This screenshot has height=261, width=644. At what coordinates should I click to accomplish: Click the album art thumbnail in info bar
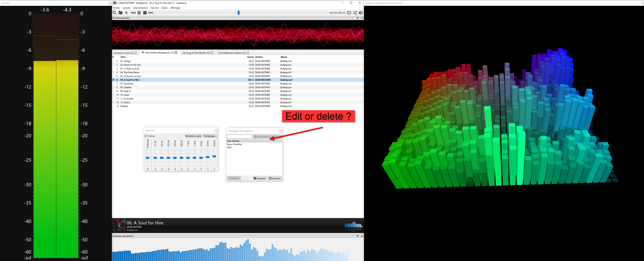[119, 226]
